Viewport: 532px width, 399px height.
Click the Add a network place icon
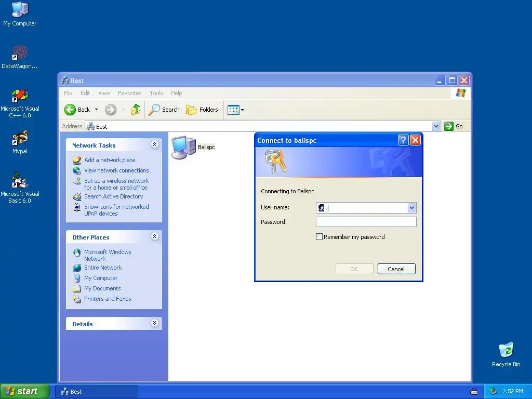click(x=77, y=160)
